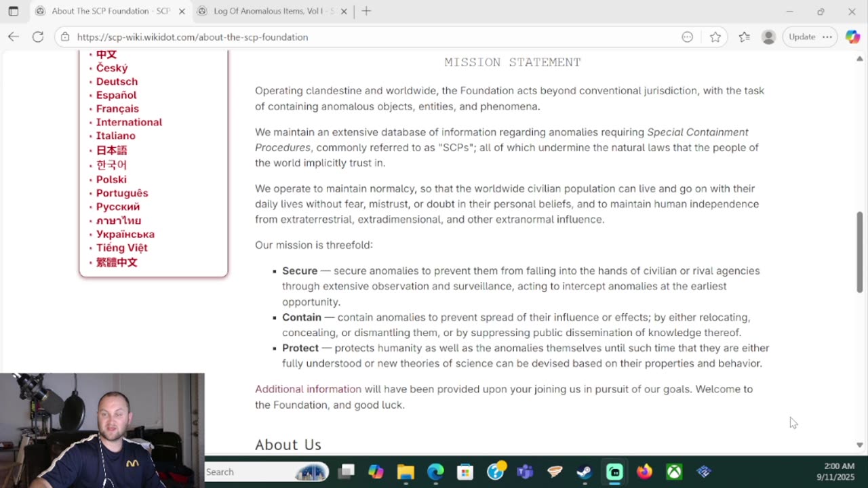Open the favorites list

[744, 37]
